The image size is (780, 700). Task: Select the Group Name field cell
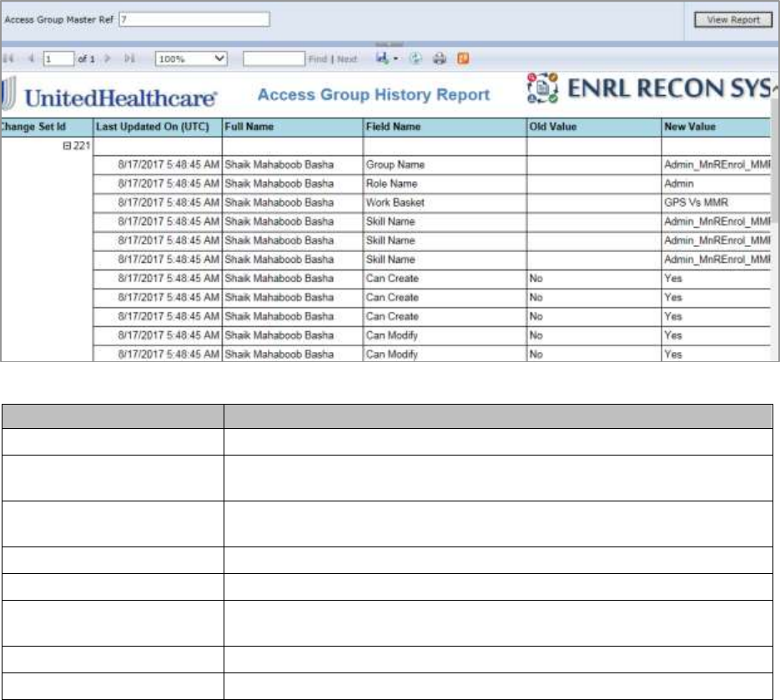click(445, 164)
